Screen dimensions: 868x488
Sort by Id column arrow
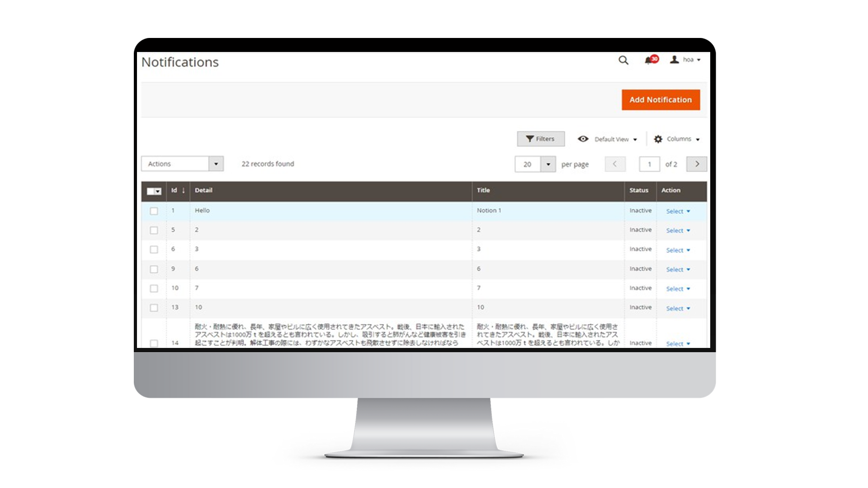(184, 191)
